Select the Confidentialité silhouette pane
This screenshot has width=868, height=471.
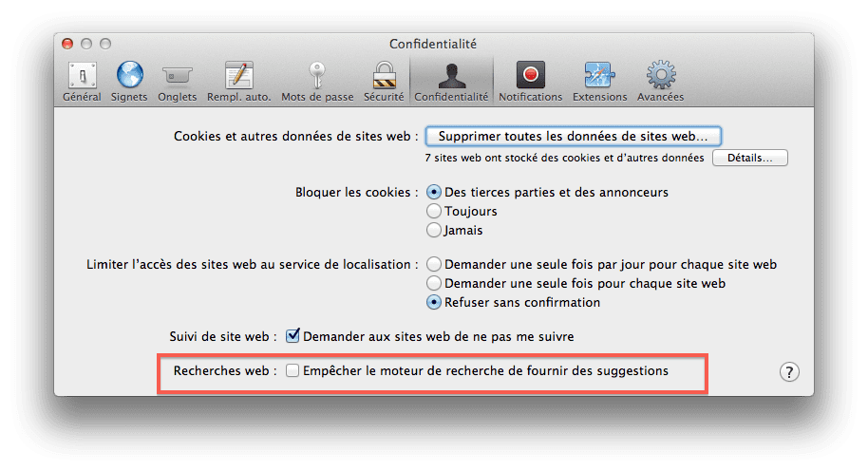click(452, 82)
